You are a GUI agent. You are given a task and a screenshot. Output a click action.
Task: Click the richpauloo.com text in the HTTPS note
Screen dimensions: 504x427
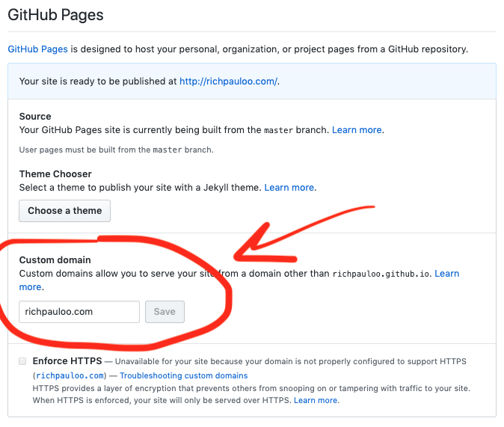(70, 375)
